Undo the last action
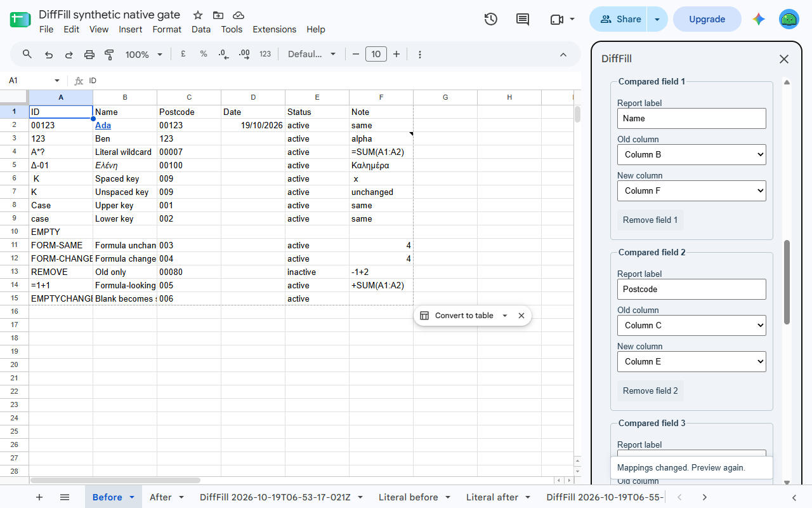This screenshot has height=508, width=812. 49,55
